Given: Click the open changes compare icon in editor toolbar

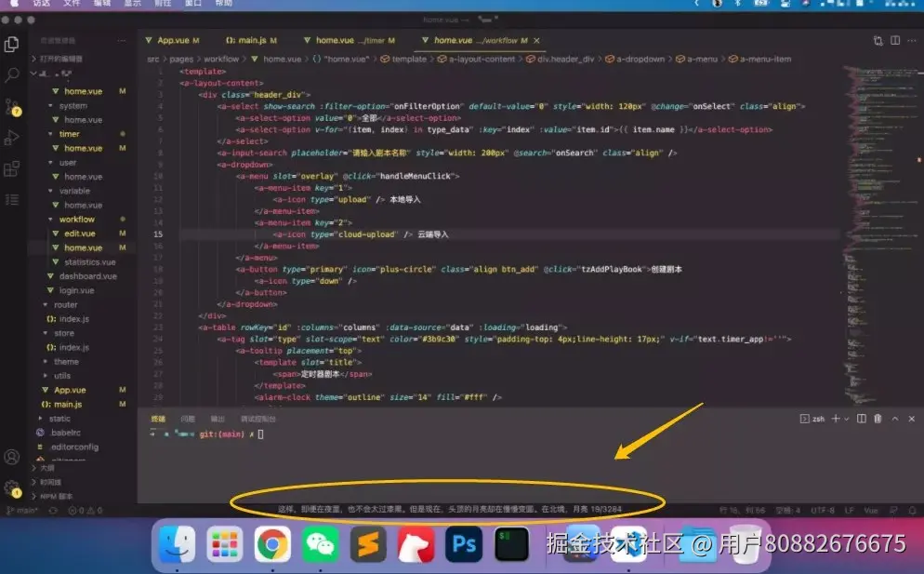Looking at the screenshot, I should tap(878, 41).
